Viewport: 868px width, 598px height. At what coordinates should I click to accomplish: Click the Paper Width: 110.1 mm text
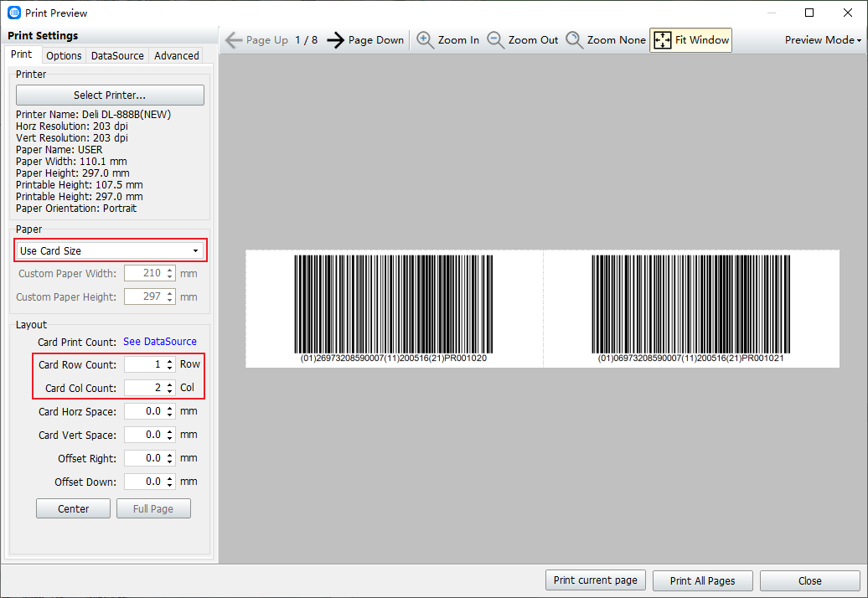click(x=71, y=162)
